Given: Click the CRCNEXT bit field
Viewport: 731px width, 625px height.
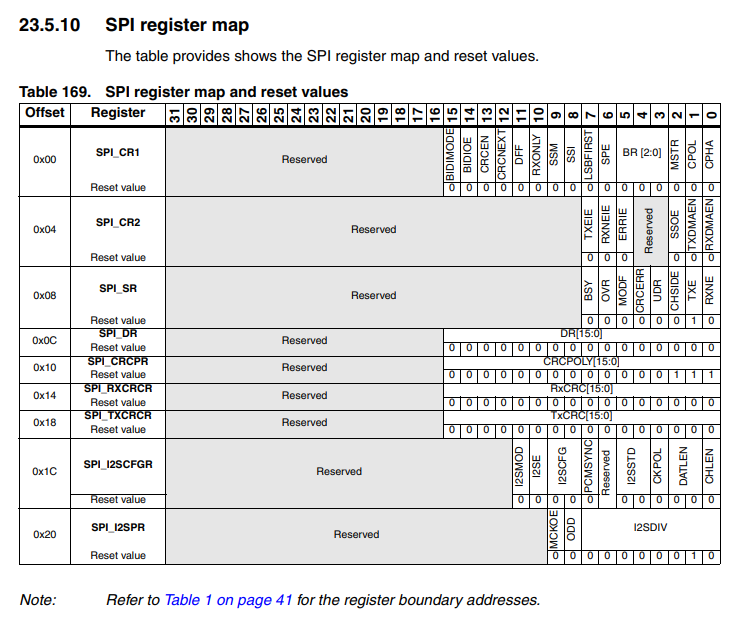Looking at the screenshot, I should [502, 155].
